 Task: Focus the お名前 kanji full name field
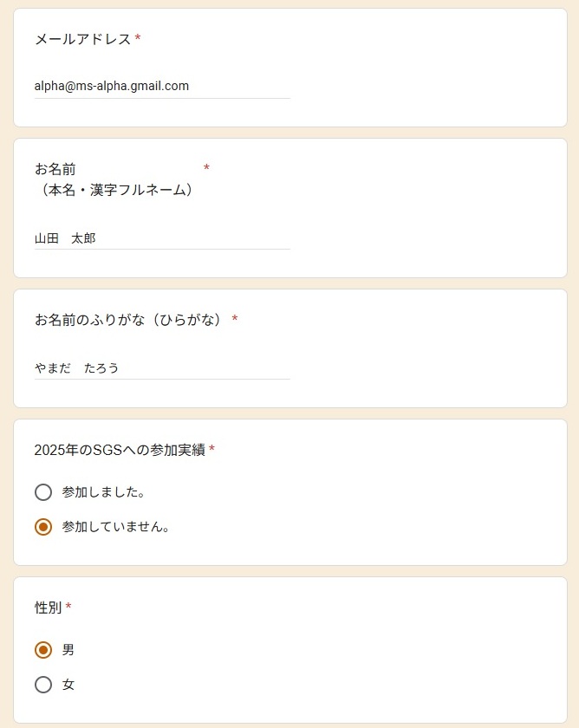tap(162, 237)
